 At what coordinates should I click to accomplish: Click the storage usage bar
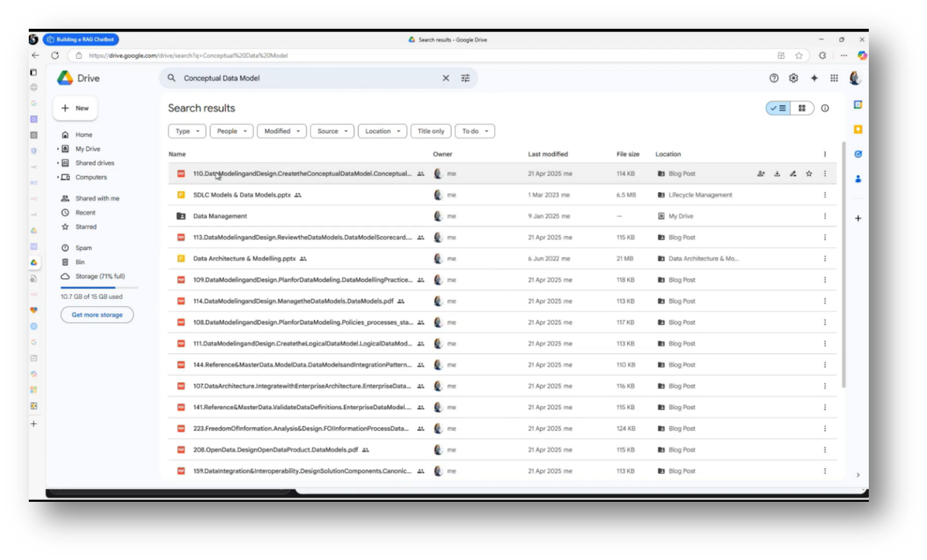99,287
